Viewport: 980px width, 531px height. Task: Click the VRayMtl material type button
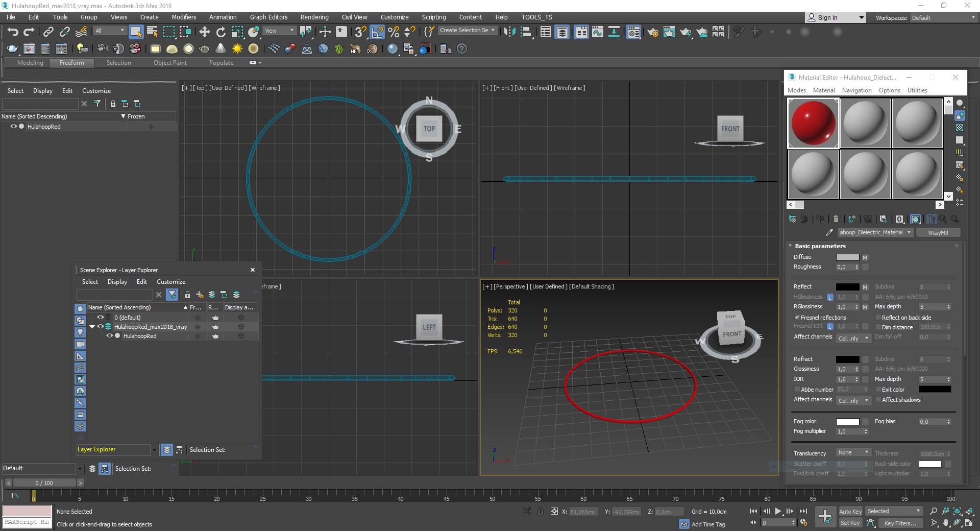coord(938,232)
